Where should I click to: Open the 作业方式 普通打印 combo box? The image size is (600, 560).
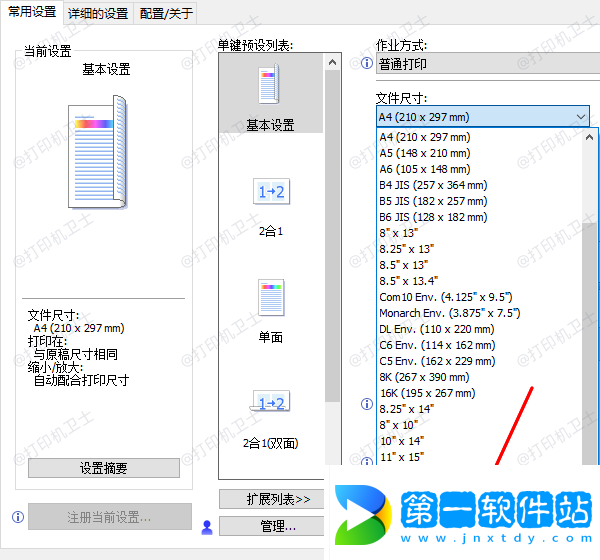tap(488, 64)
